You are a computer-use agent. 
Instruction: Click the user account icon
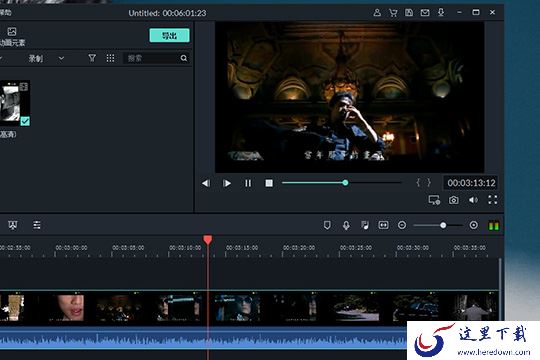(377, 13)
